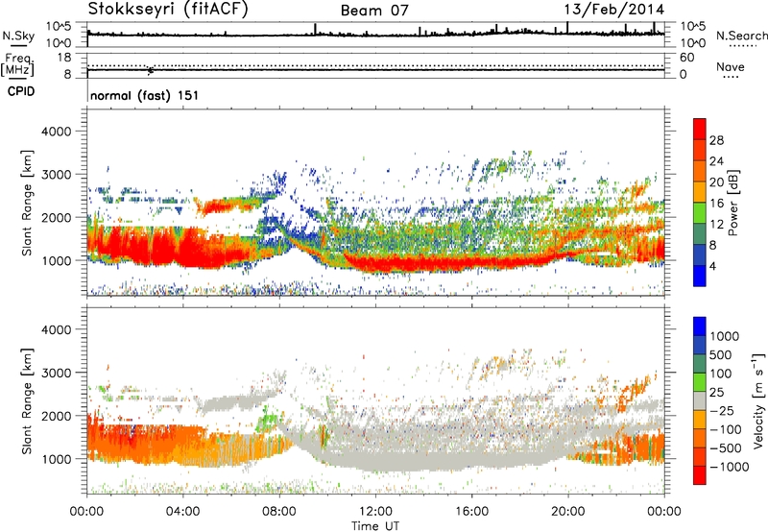
Task: Click the '20:00' time axis label
Action: 568,512
